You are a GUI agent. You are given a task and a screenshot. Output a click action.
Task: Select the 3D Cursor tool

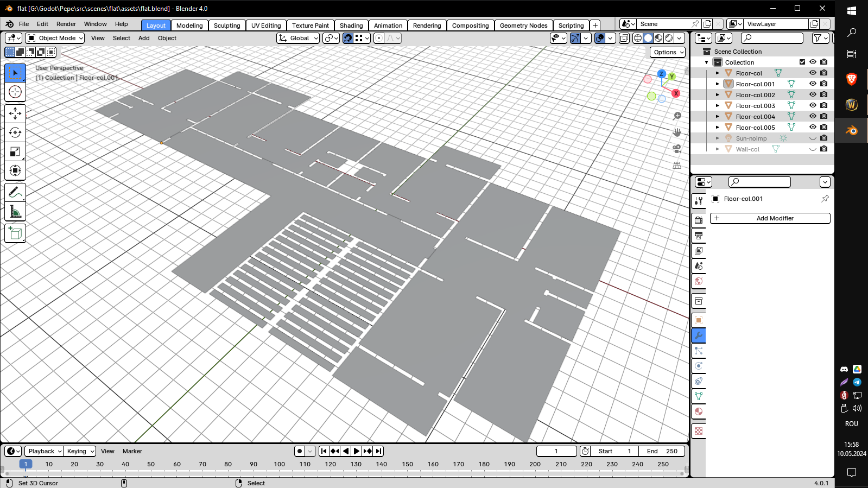[15, 92]
